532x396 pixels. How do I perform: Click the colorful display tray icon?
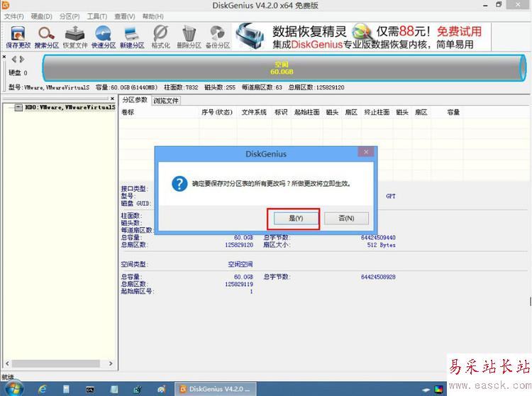point(438,389)
